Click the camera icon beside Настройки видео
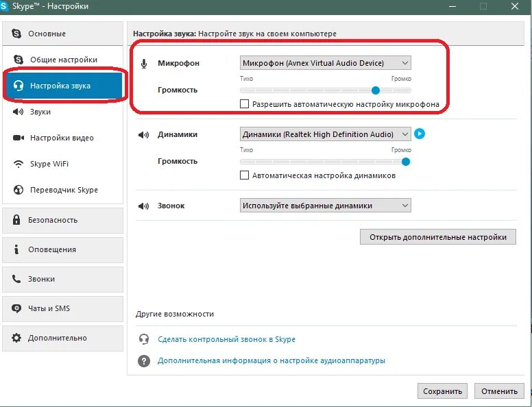The width and height of the screenshot is (532, 407). (x=19, y=138)
